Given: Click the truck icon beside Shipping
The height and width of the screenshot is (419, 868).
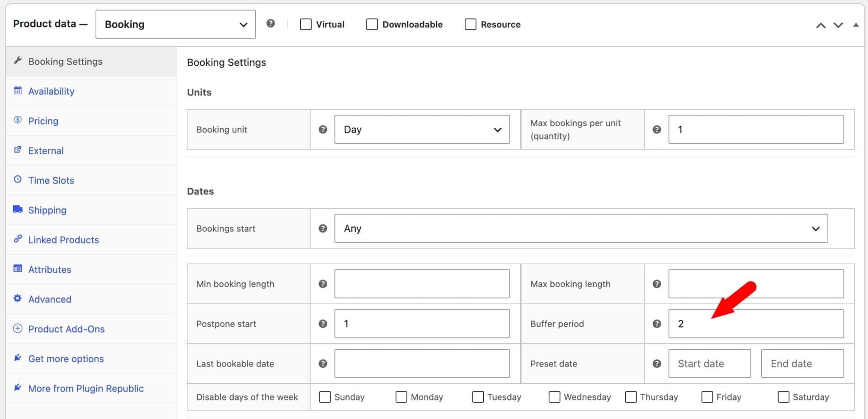Looking at the screenshot, I should (18, 209).
